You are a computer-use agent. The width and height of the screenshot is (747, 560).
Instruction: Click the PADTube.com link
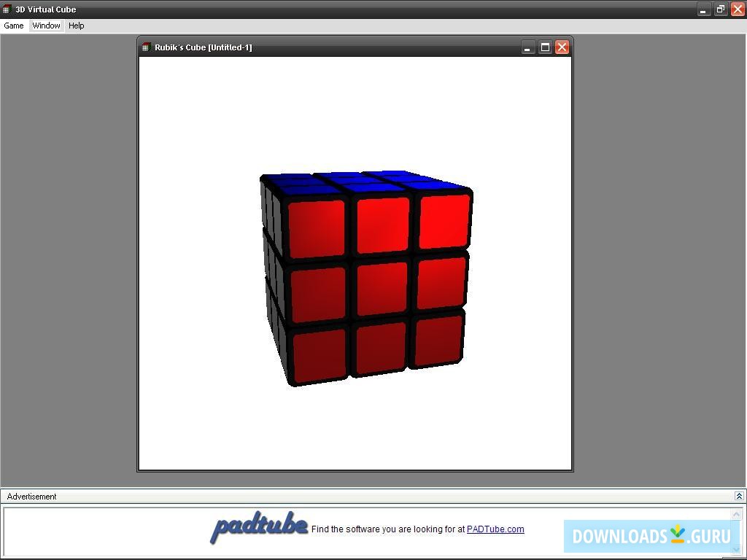point(495,529)
